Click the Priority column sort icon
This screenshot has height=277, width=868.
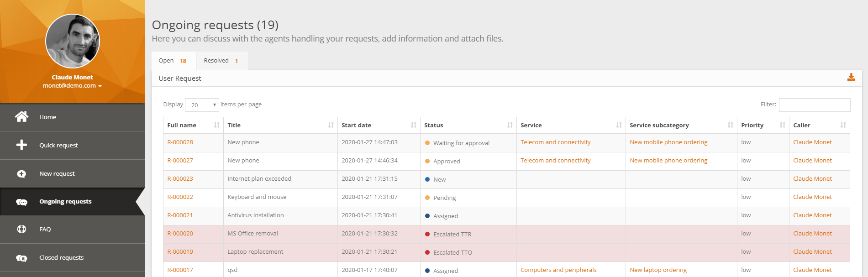[782, 125]
